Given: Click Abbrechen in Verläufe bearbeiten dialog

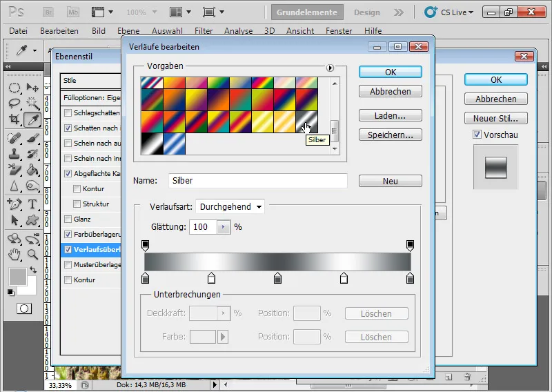Looking at the screenshot, I should tap(391, 92).
